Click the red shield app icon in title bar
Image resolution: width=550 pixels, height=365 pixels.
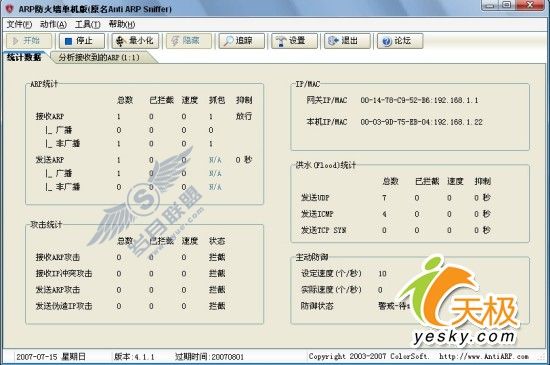pos(9,8)
